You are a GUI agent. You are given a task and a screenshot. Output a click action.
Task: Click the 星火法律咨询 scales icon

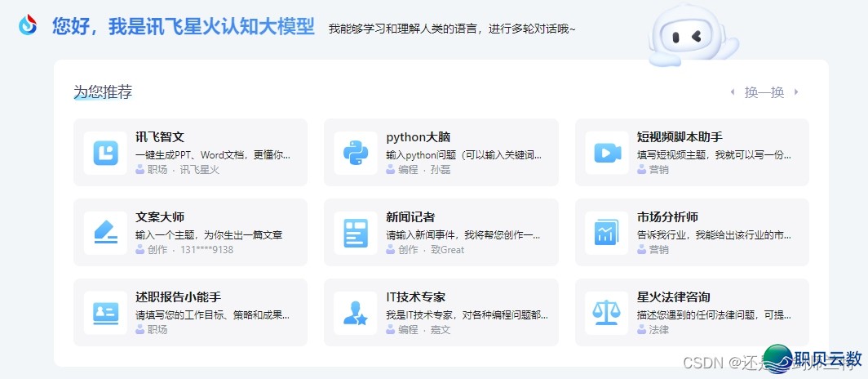(x=607, y=313)
